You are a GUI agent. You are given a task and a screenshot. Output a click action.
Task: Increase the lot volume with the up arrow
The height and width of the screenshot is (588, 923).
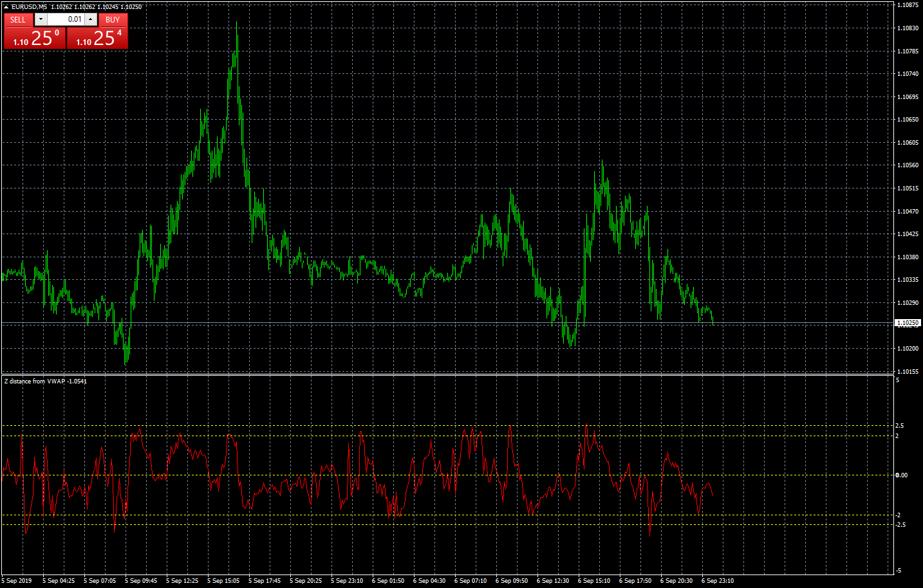(91, 19)
